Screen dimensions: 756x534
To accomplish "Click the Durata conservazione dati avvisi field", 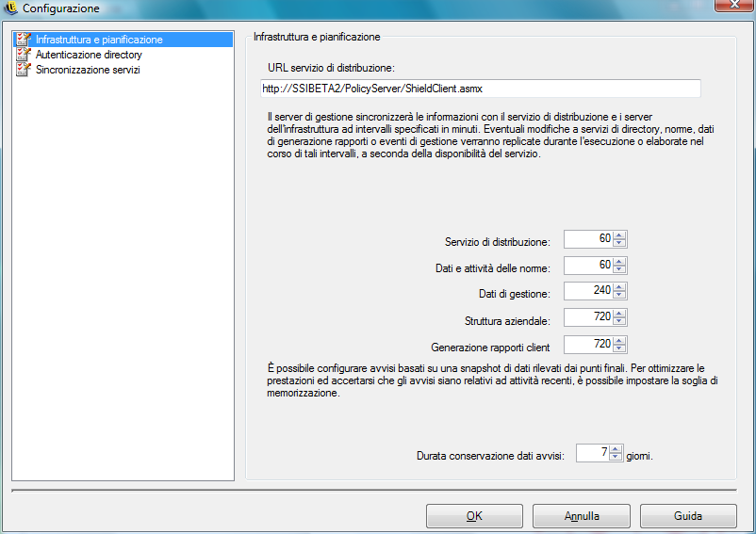I will point(593,453).
